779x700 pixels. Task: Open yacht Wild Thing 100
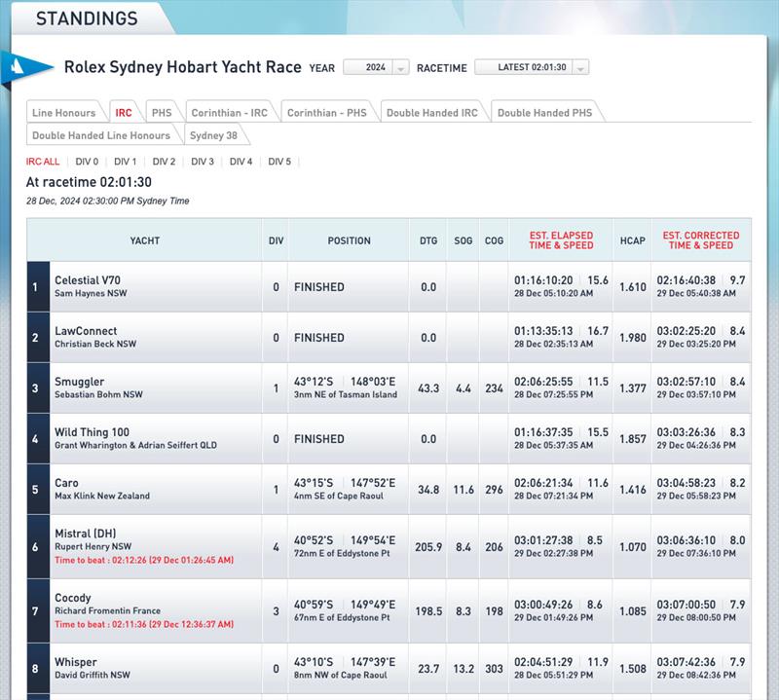(x=92, y=432)
